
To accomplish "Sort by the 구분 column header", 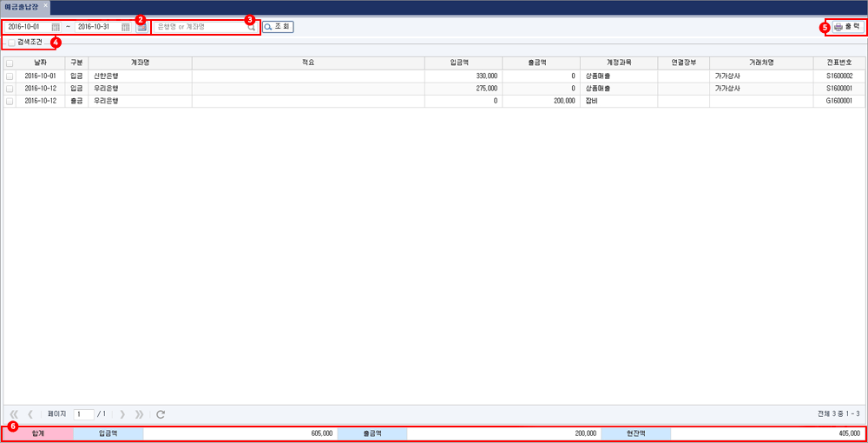I will 76,63.
